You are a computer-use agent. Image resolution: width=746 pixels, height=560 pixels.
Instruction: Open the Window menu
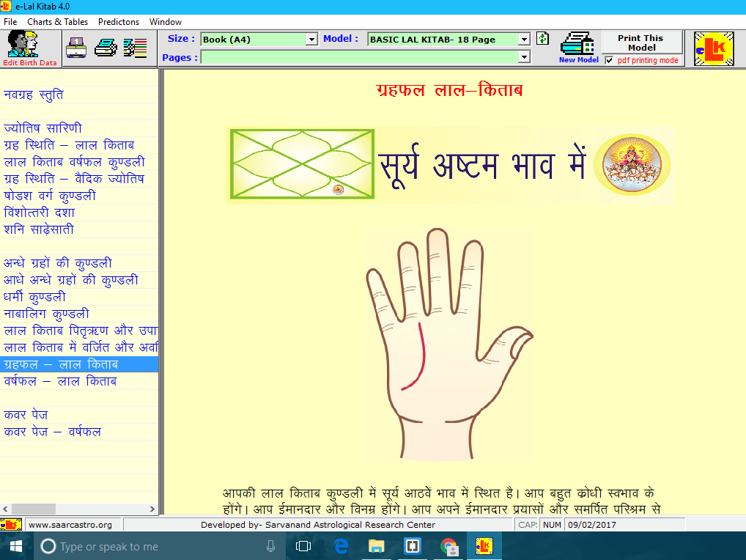(166, 22)
